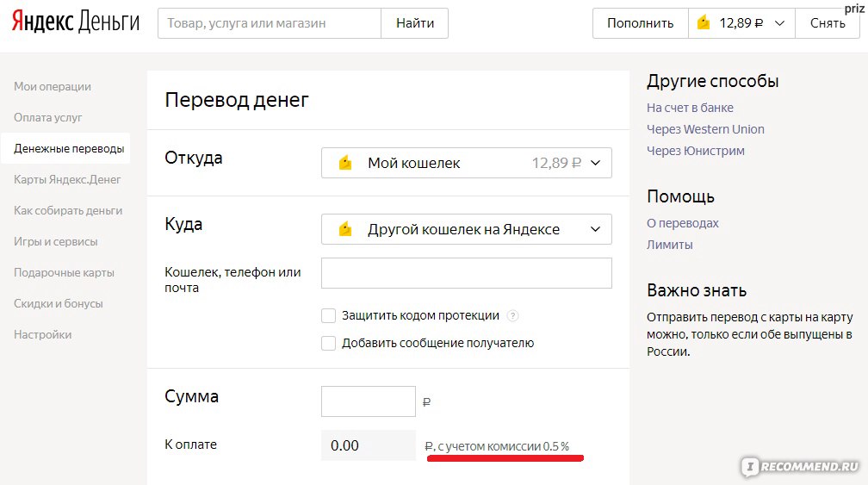This screenshot has height=485, width=868.
Task: Select Денежные переводы sidebar item
Action: 65,148
